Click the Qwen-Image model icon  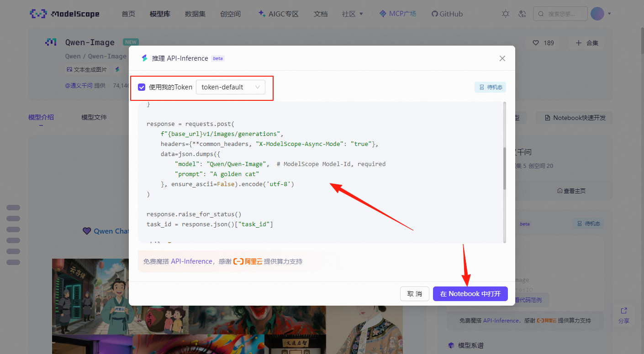click(51, 42)
